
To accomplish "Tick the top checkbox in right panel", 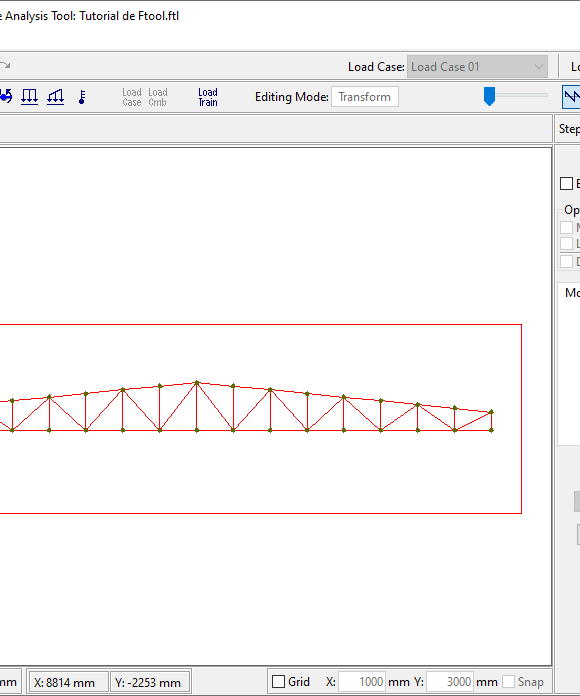I will 566,183.
